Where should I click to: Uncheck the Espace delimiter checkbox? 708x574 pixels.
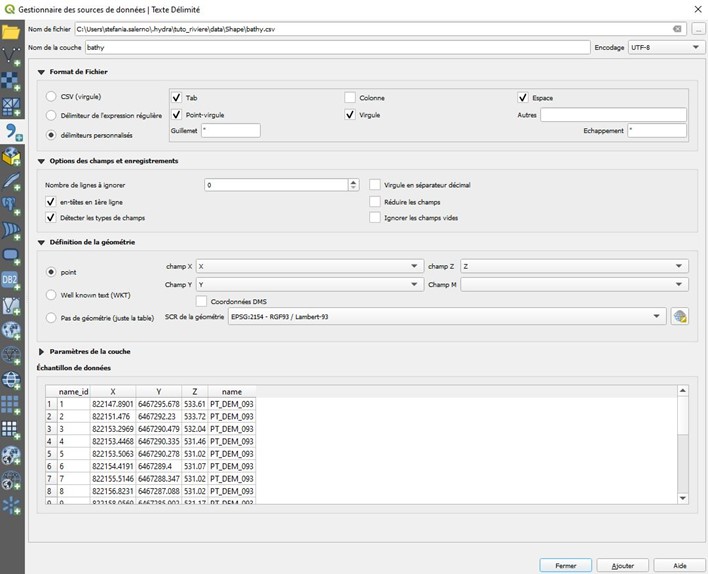[x=523, y=98]
